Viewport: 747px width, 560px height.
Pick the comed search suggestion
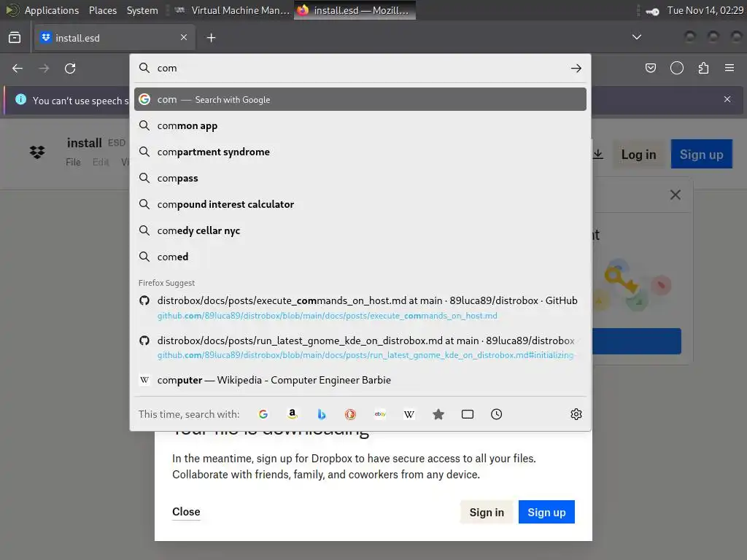tap(360, 257)
